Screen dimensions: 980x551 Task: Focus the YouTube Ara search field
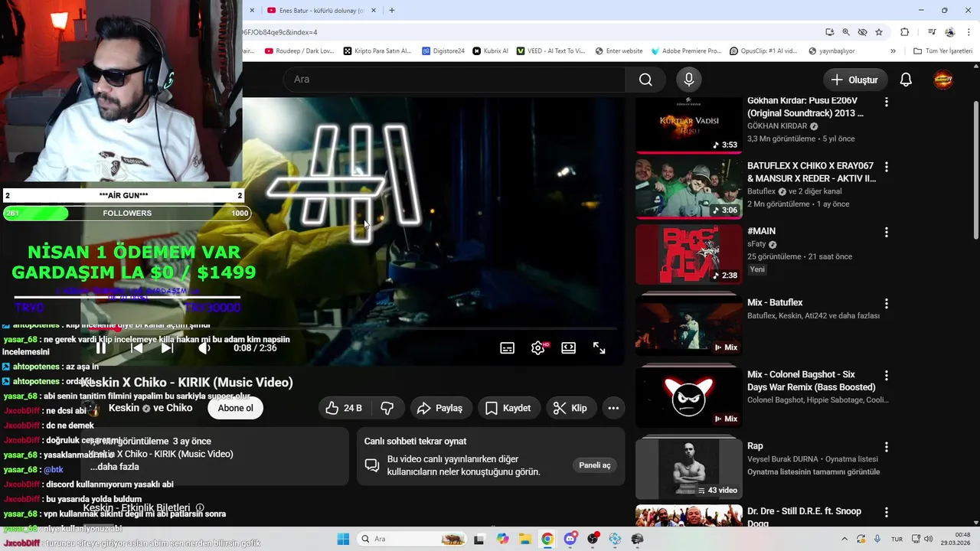pyautogui.click(x=455, y=80)
